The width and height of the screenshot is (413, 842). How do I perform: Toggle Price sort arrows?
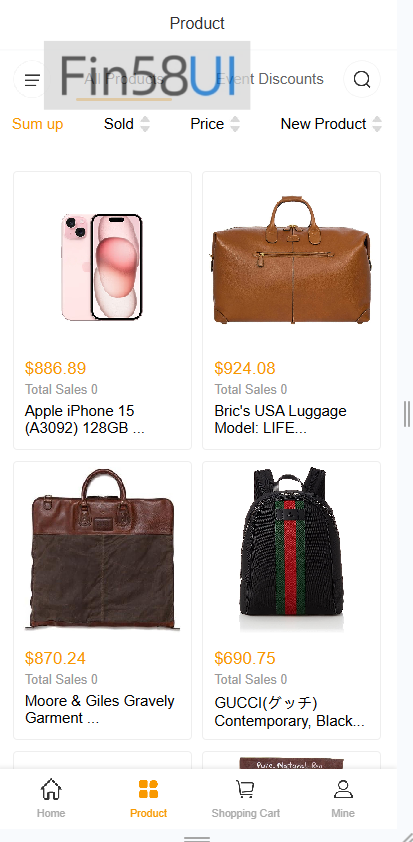click(235, 124)
